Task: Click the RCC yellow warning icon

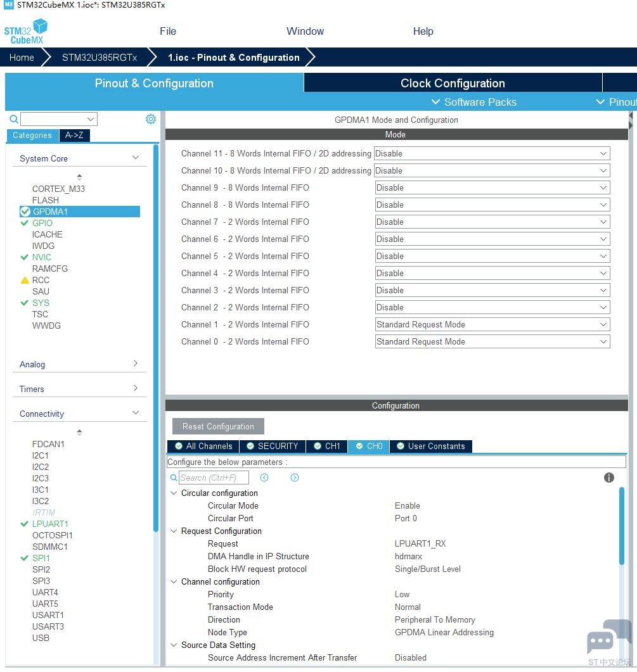Action: [25, 280]
